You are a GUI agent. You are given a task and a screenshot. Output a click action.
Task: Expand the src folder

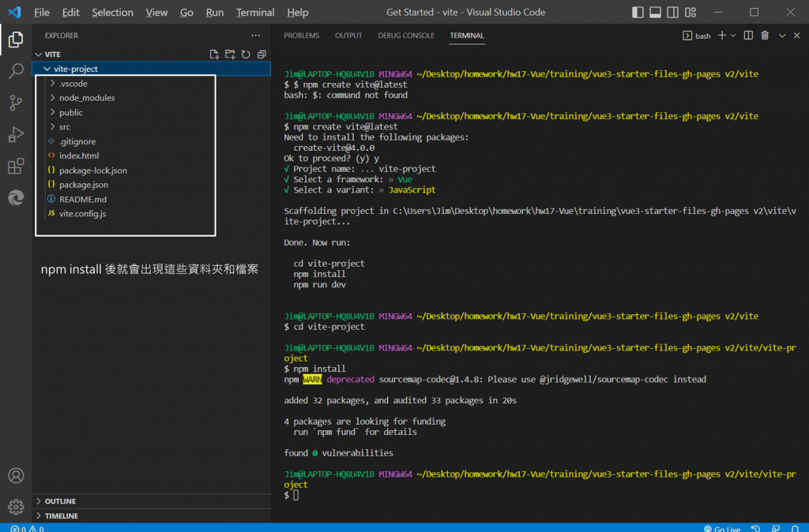click(52, 126)
